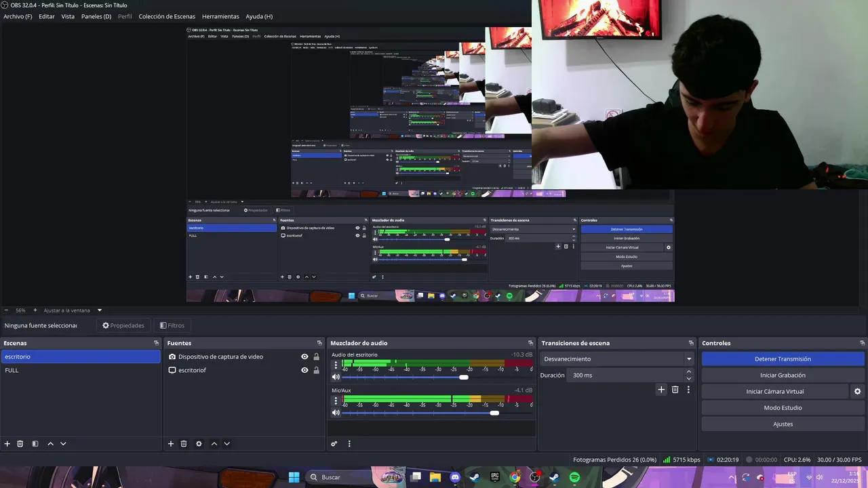Open preview scaling dropdown arrow
Viewport: 868px width, 488px height.
tap(99, 310)
